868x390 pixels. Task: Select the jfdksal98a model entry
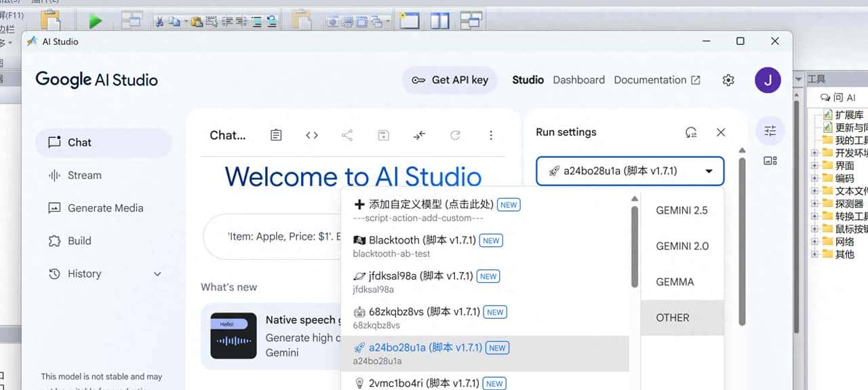[x=485, y=281]
